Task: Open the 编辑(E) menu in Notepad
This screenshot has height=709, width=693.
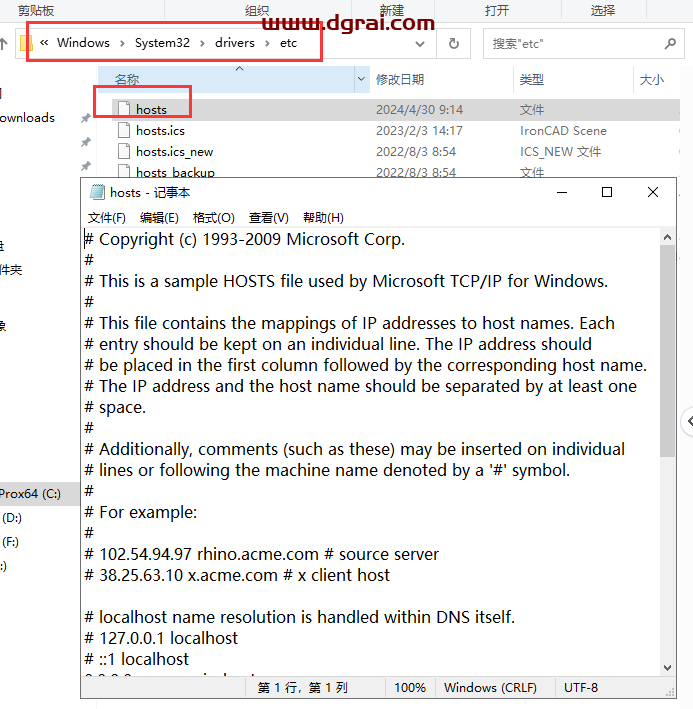Action: click(159, 218)
